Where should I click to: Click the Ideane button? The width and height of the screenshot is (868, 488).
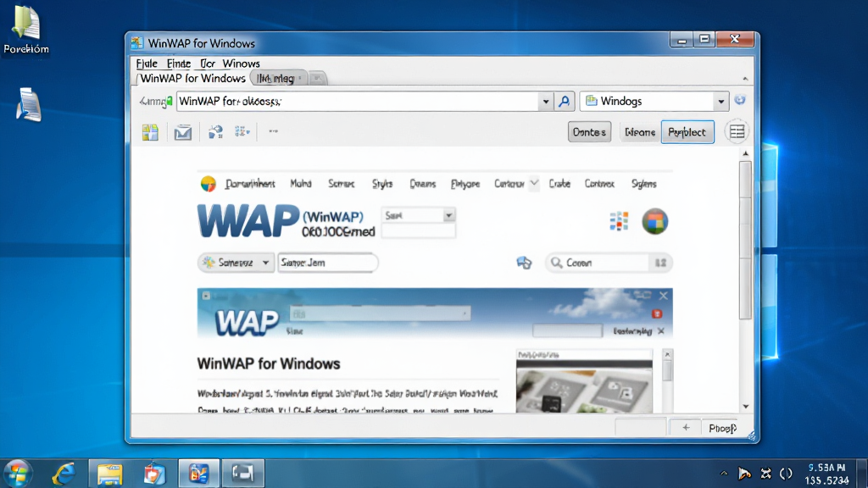[640, 132]
